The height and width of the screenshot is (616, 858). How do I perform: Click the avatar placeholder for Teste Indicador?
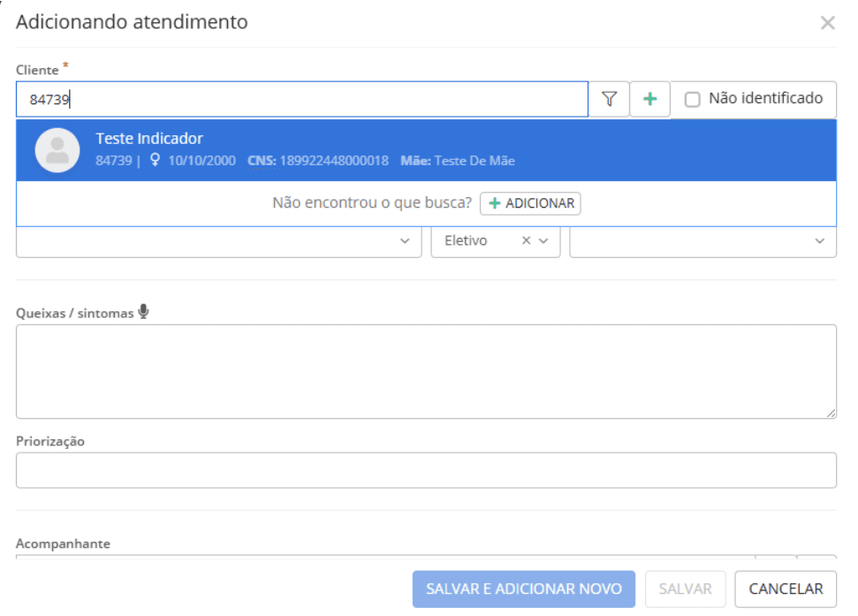56,148
